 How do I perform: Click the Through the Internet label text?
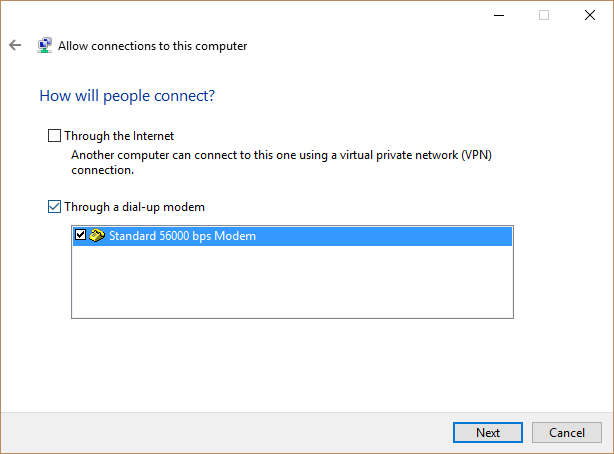tap(119, 136)
